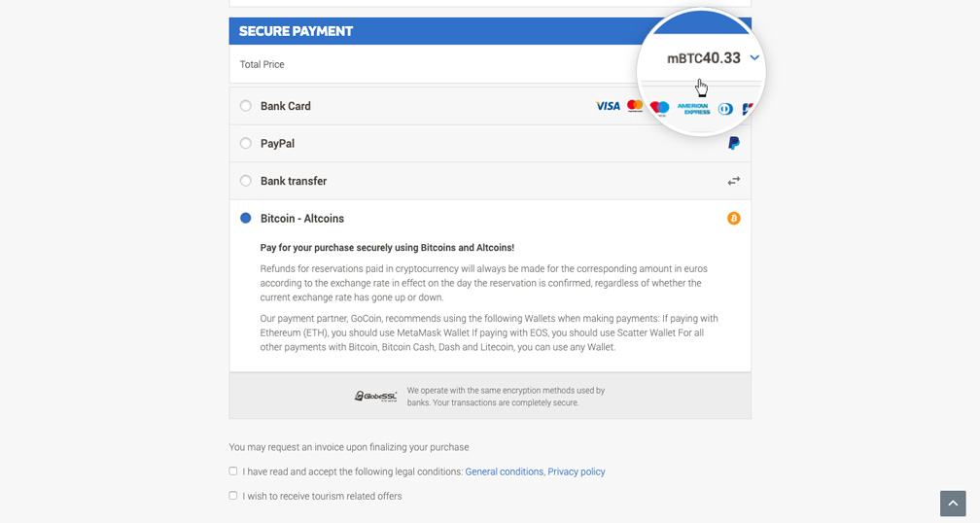The height and width of the screenshot is (523, 980).
Task: Open the Privacy policy link
Action: [x=576, y=471]
